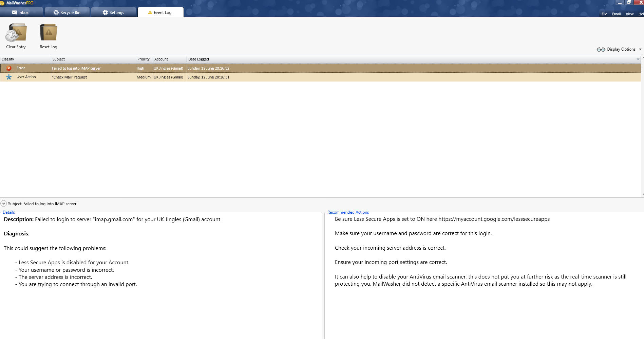
Task: Click the Recommended Actions section label
Action: 348,212
